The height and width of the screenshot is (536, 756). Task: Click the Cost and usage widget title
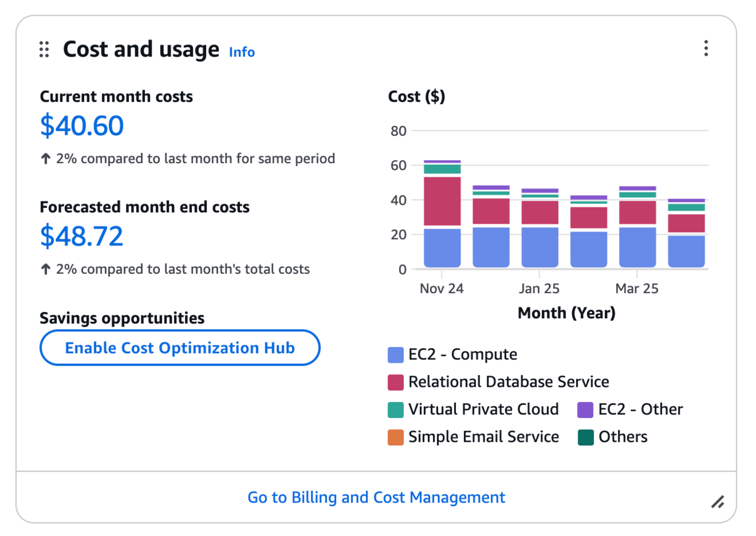click(141, 50)
